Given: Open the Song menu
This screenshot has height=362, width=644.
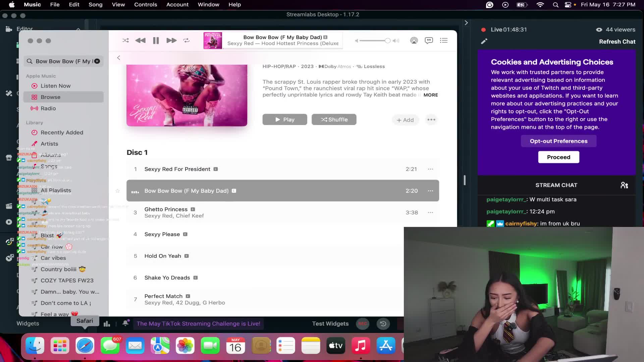Looking at the screenshot, I should point(95,5).
